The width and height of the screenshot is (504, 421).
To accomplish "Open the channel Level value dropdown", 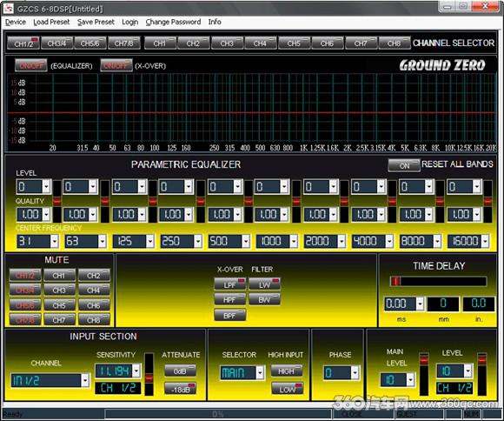I will [x=468, y=371].
